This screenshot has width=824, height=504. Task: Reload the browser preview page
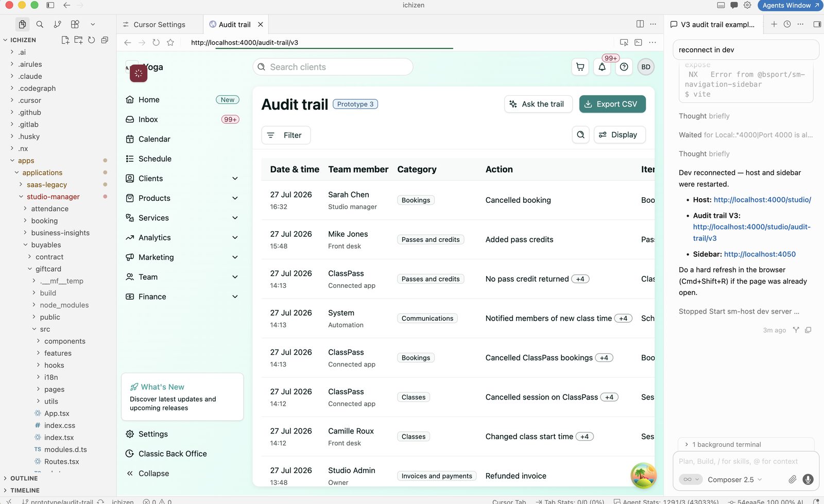click(x=156, y=42)
